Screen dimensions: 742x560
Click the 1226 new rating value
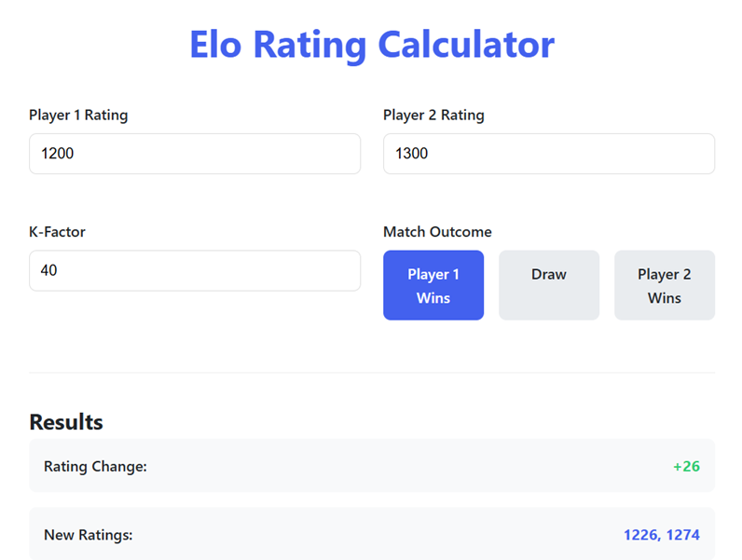coord(640,535)
